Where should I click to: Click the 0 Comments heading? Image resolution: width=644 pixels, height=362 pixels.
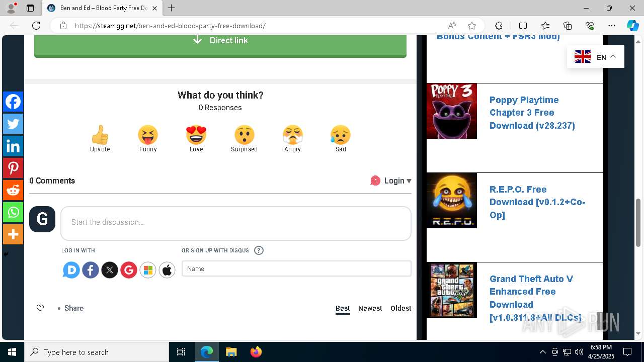[x=52, y=180]
